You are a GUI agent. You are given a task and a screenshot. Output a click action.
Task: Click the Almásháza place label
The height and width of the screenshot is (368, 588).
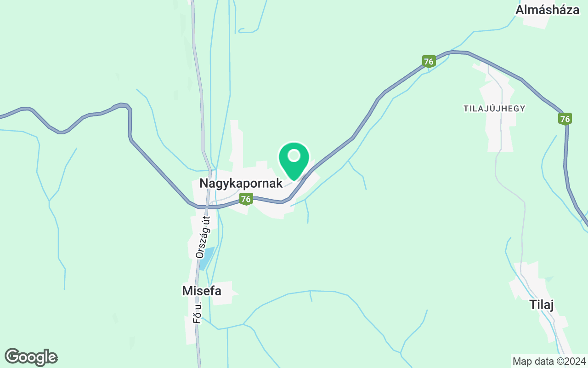[x=548, y=10]
